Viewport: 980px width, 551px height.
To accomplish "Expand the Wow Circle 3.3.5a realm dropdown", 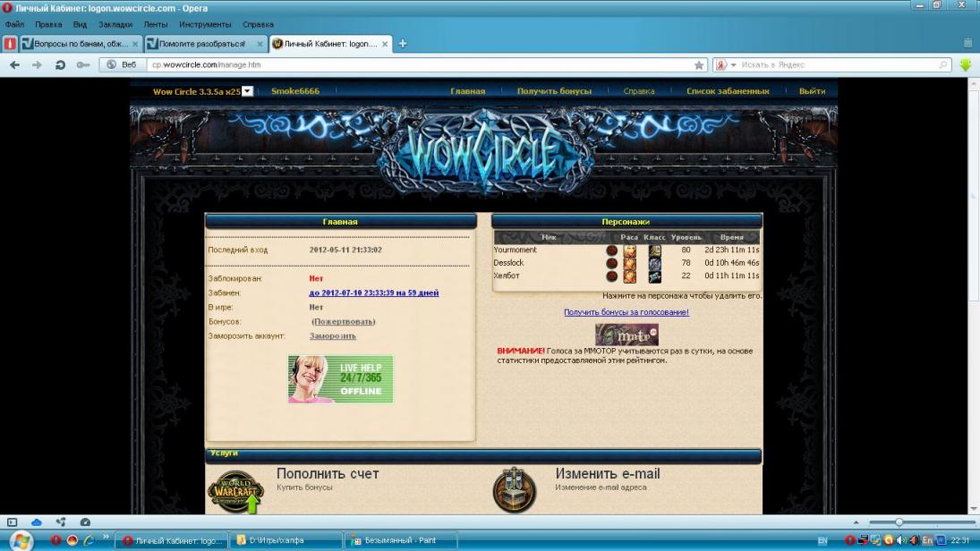I will 248,91.
